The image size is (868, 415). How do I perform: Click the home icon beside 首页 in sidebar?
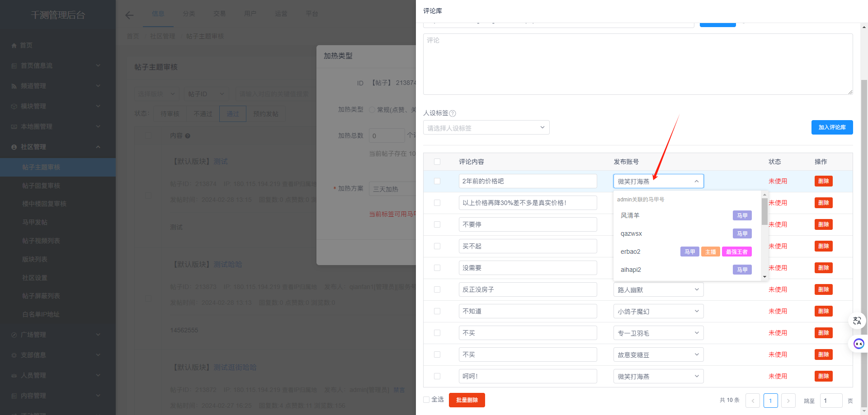pos(14,46)
